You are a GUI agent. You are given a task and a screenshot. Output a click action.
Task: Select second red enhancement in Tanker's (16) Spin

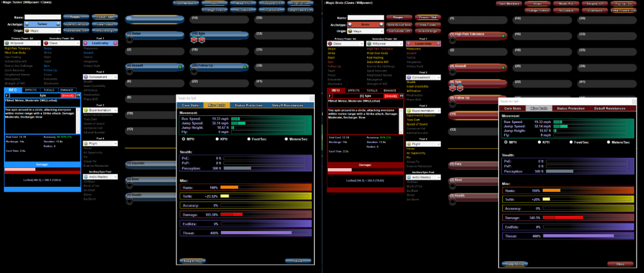(202, 40)
